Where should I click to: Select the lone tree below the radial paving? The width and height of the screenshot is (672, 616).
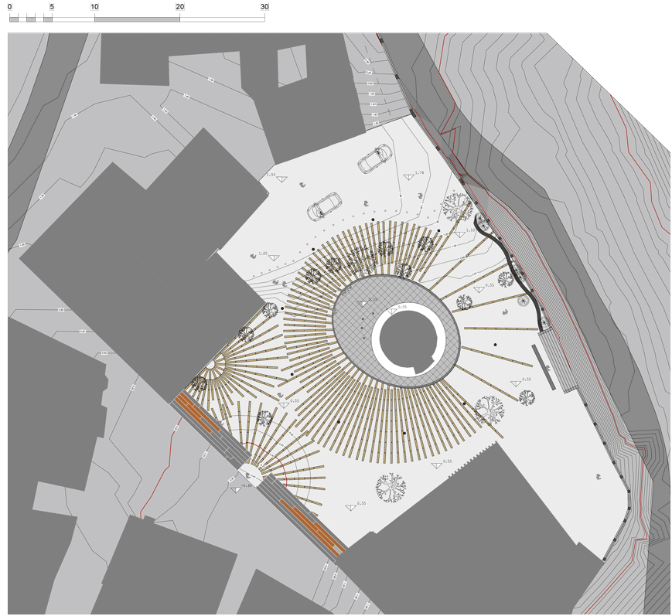(391, 488)
